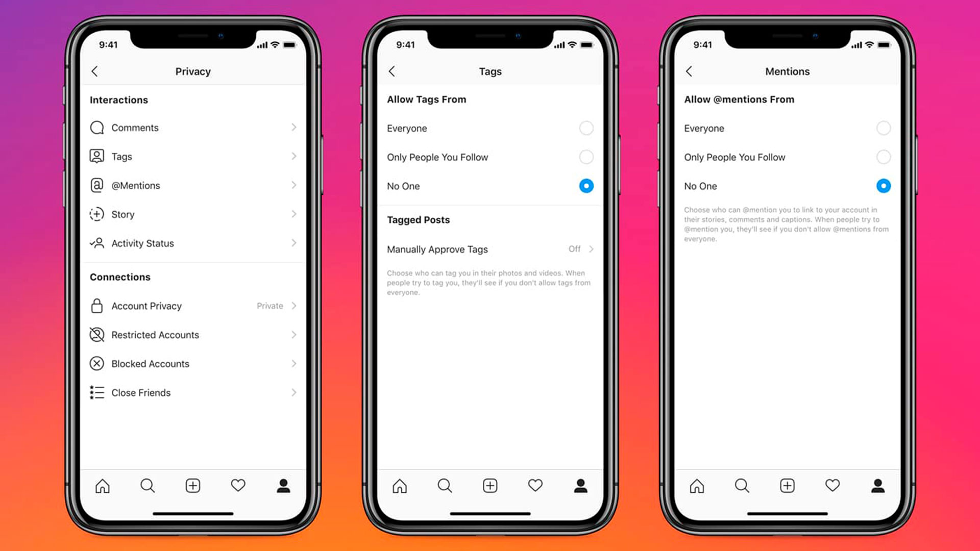The image size is (980, 551).
Task: Tap the Account Privacy lock icon
Action: pos(96,306)
